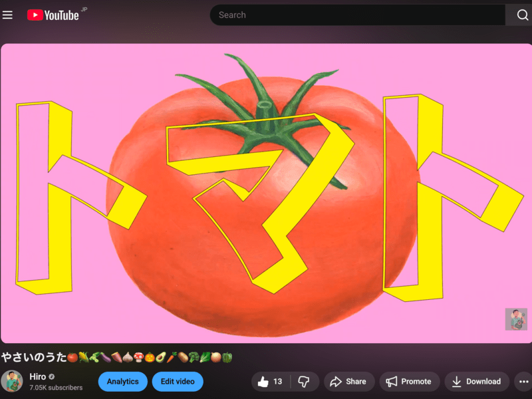Click Hiro's channel avatar picture
This screenshot has height=399, width=532.
(11, 382)
